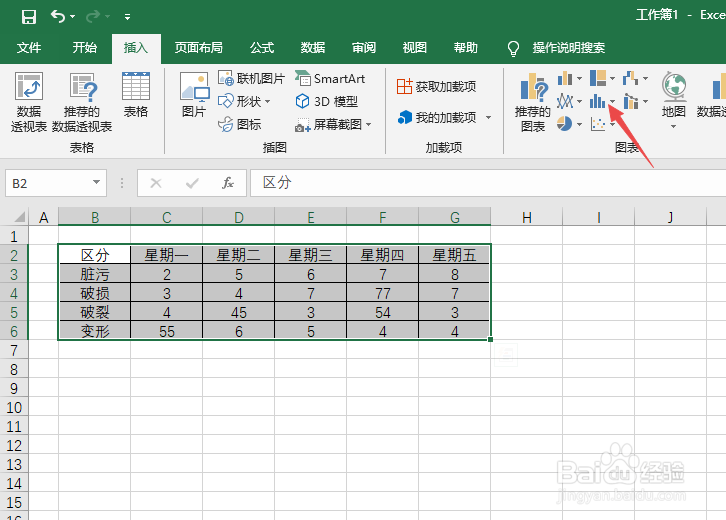726x520 pixels.
Task: Click the 变形 row label cell
Action: [x=94, y=331]
